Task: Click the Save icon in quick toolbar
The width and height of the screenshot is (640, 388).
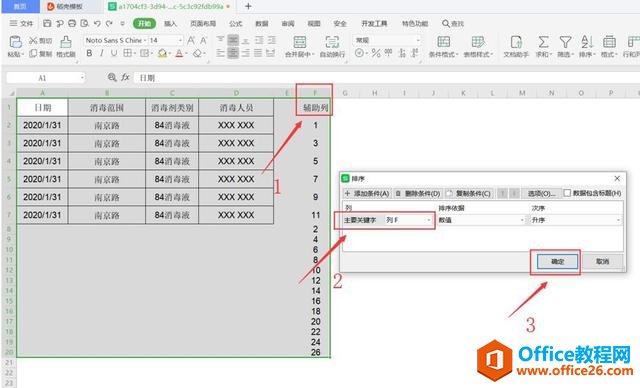Action: (47, 23)
